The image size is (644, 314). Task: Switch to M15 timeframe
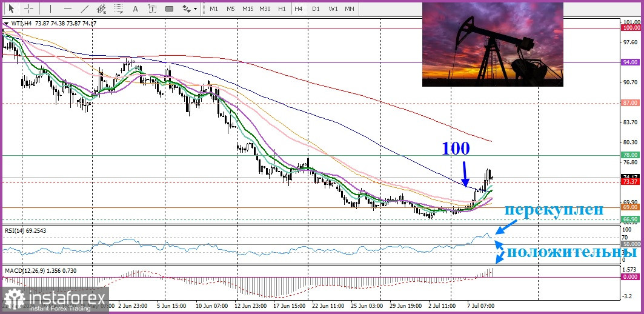[x=248, y=8]
